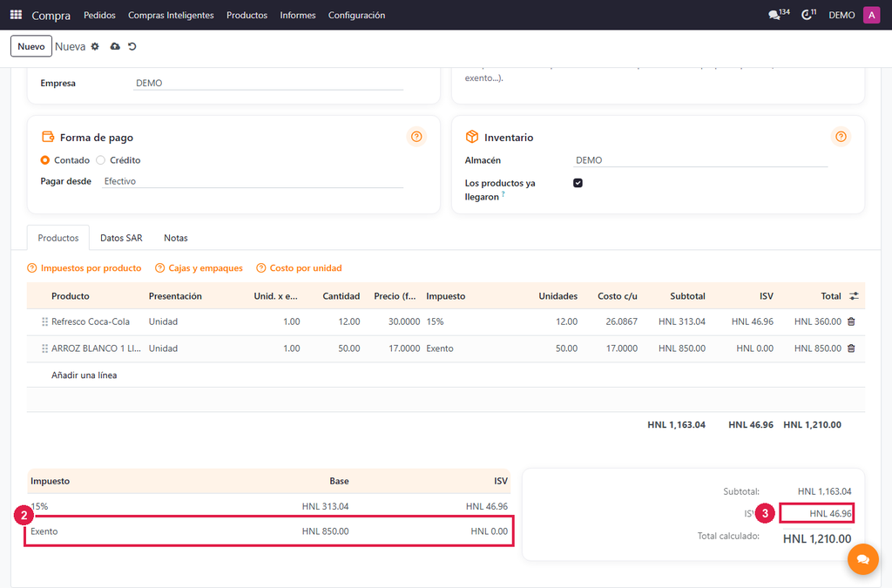The height and width of the screenshot is (588, 892).
Task: Delete the Refresco Coca-Cola line with trash icon
Action: coord(851,321)
